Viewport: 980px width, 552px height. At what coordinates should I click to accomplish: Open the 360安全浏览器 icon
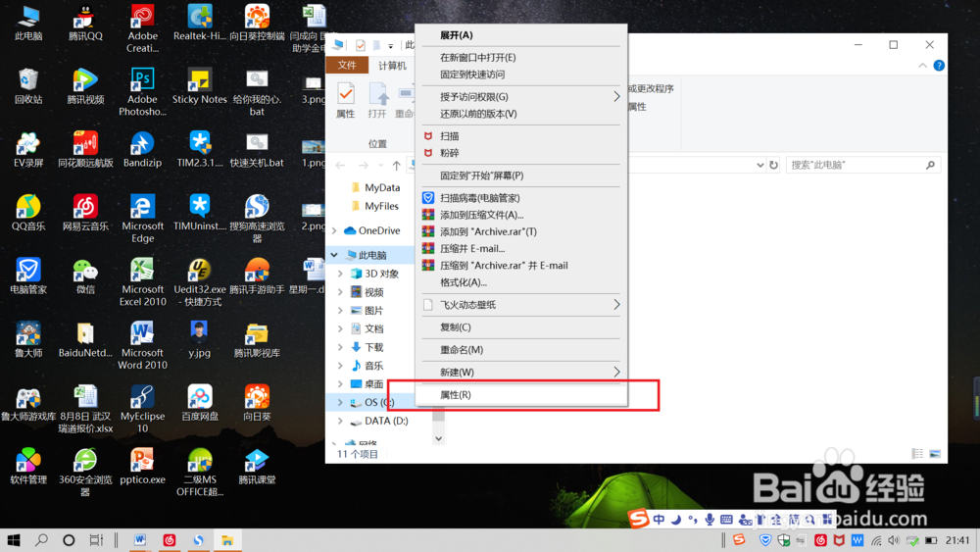point(85,474)
